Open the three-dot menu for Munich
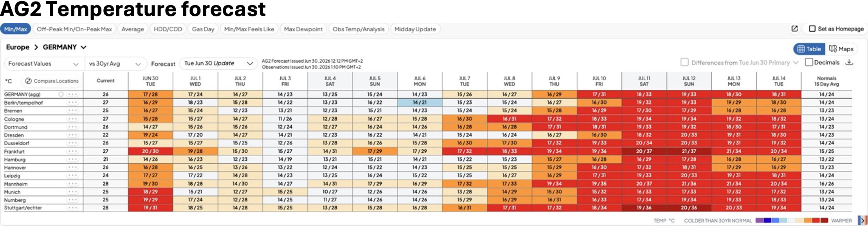The width and height of the screenshot is (868, 226). 72,192
